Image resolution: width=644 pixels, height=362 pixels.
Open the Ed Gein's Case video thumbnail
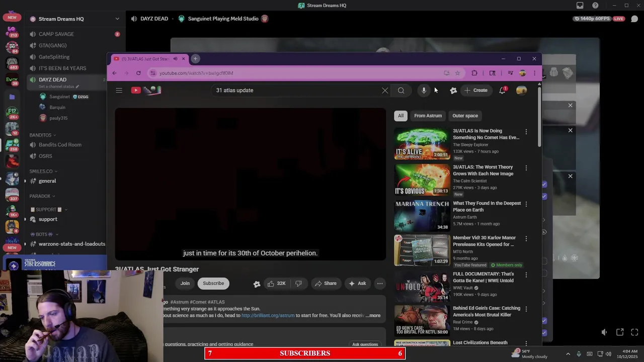(x=422, y=321)
